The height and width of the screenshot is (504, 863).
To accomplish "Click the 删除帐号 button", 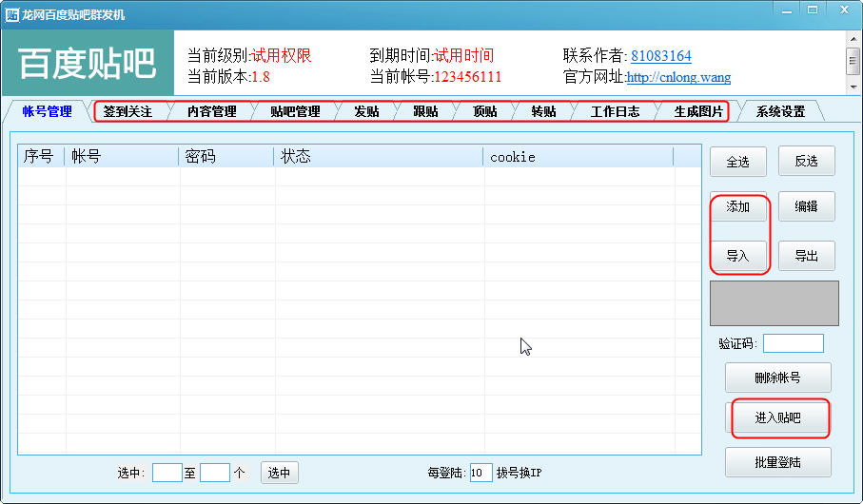I will [777, 378].
